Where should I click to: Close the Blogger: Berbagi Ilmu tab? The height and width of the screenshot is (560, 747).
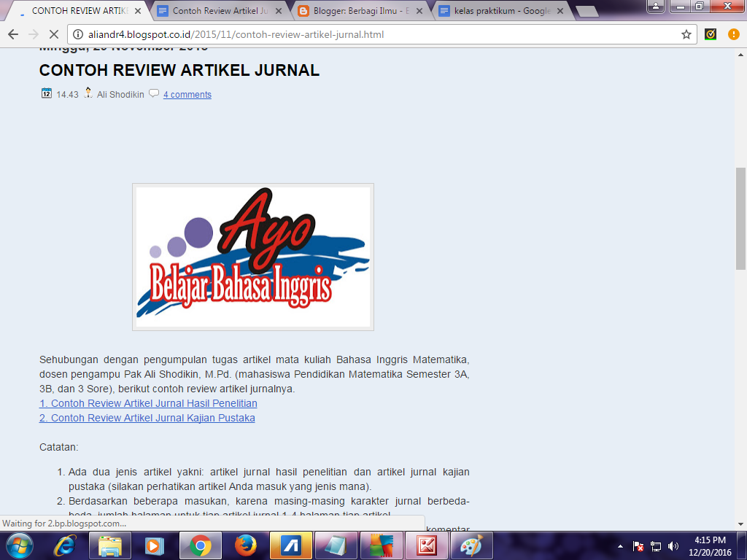[419, 10]
